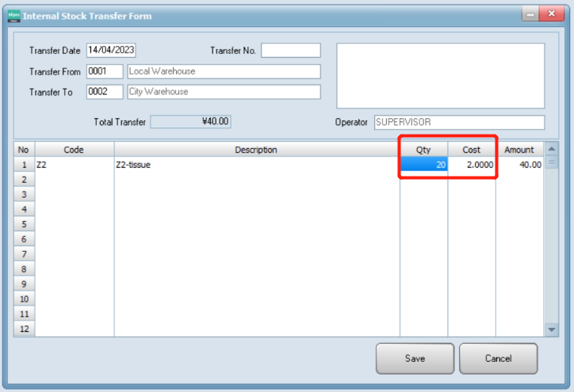The width and height of the screenshot is (574, 392).
Task: Click the scroll up arrow in grid
Action: coord(552,150)
